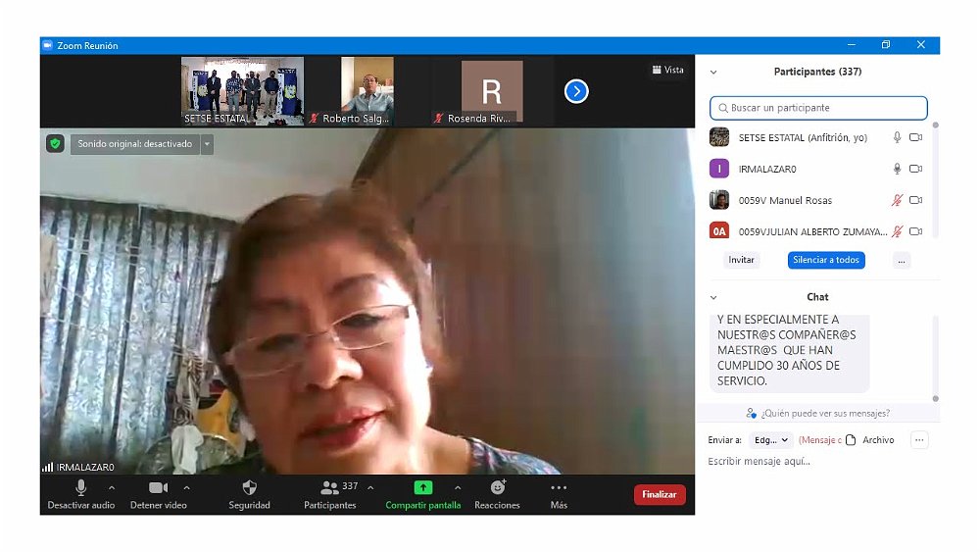Open the Más three-dots menu
Viewport: 980px width, 552px height.
point(559,487)
